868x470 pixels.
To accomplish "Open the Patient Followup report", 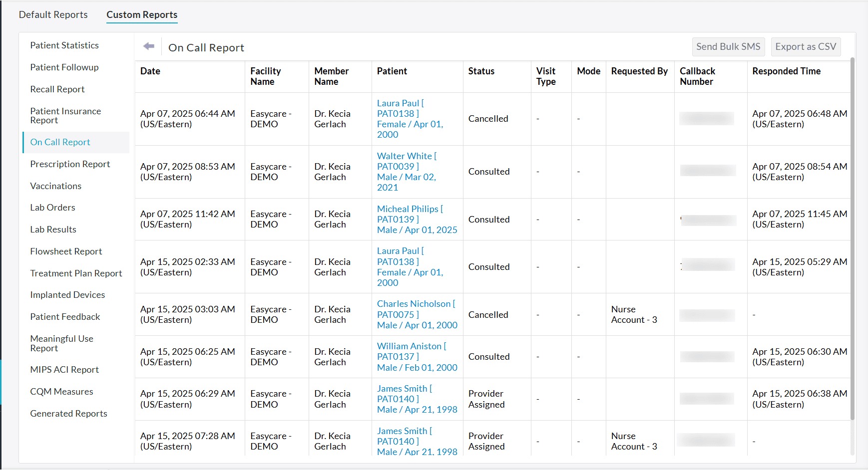I will (x=64, y=67).
